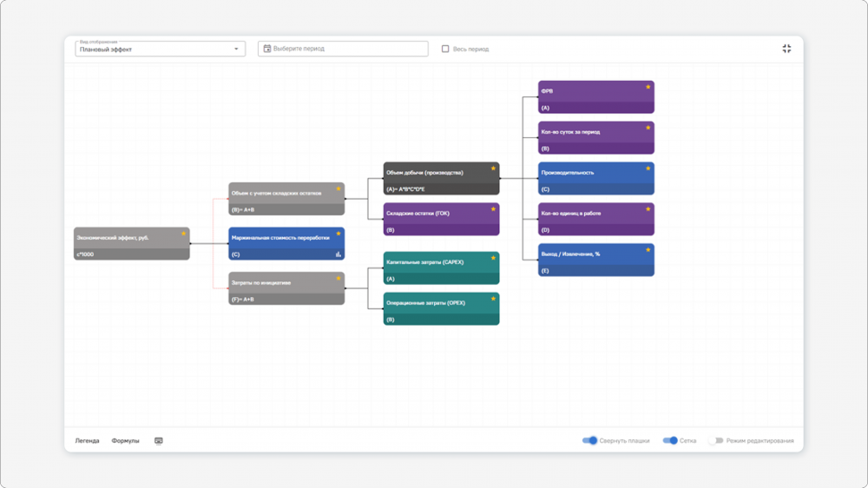This screenshot has height=488, width=868.
Task: Select the Операционные затраты (OPEX) node
Action: coord(441,308)
